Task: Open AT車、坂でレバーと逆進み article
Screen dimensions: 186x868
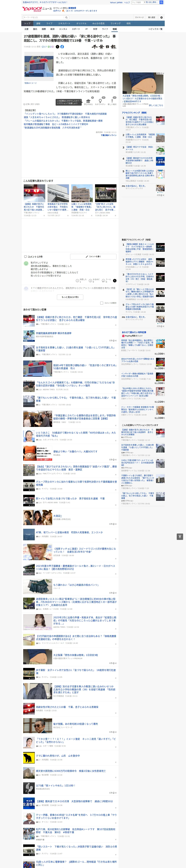Action: click(x=69, y=532)
